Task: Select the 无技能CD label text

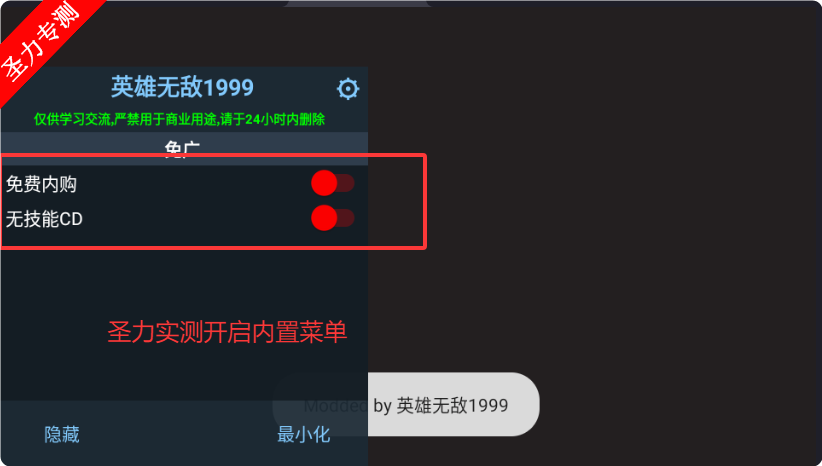Action: (44, 219)
